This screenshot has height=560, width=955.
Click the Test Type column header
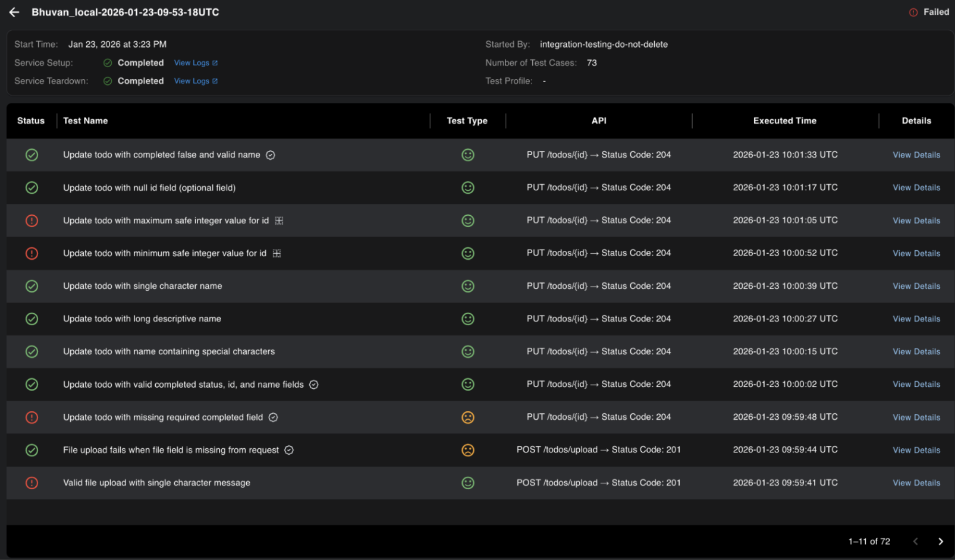(x=467, y=121)
